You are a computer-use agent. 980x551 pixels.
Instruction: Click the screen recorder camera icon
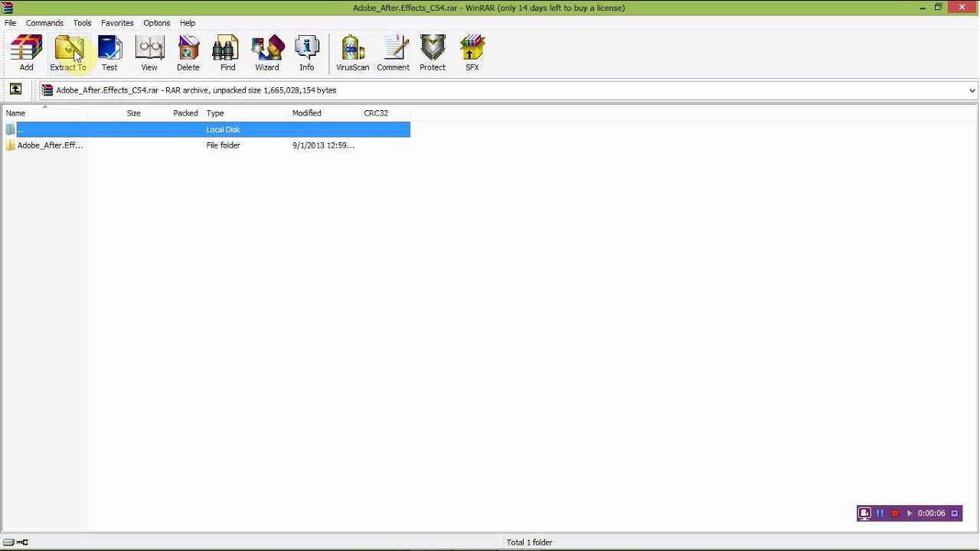pyautogui.click(x=864, y=514)
